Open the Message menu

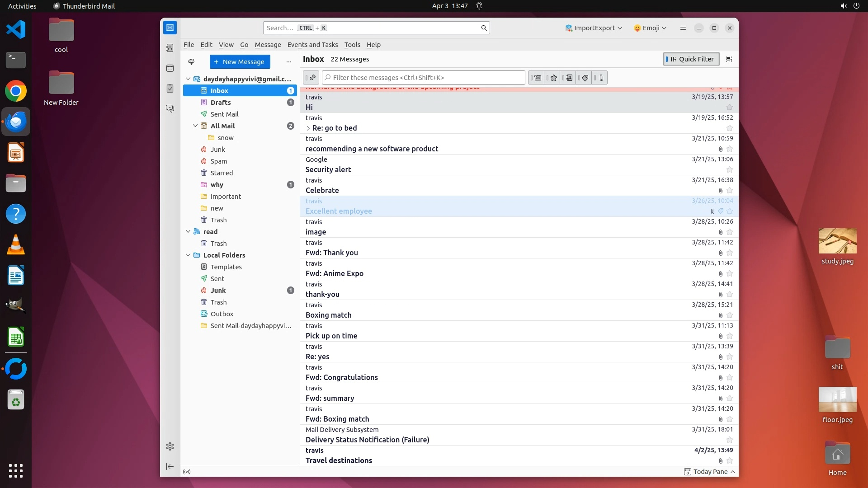pyautogui.click(x=268, y=45)
